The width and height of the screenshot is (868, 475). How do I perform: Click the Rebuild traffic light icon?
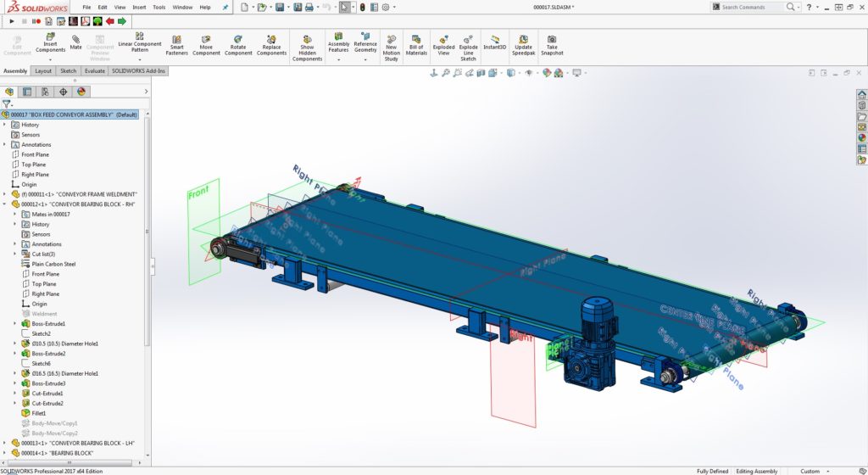[363, 7]
